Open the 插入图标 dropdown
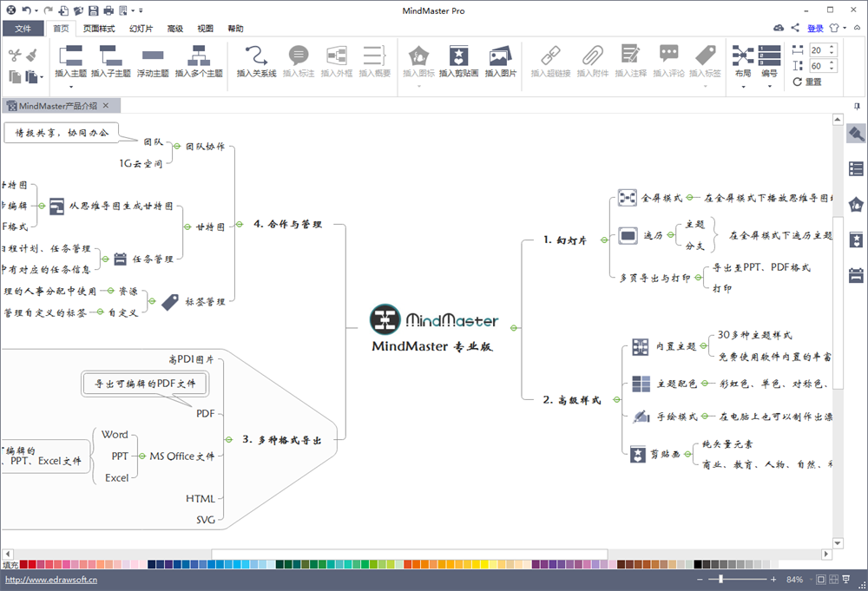 pos(419,86)
